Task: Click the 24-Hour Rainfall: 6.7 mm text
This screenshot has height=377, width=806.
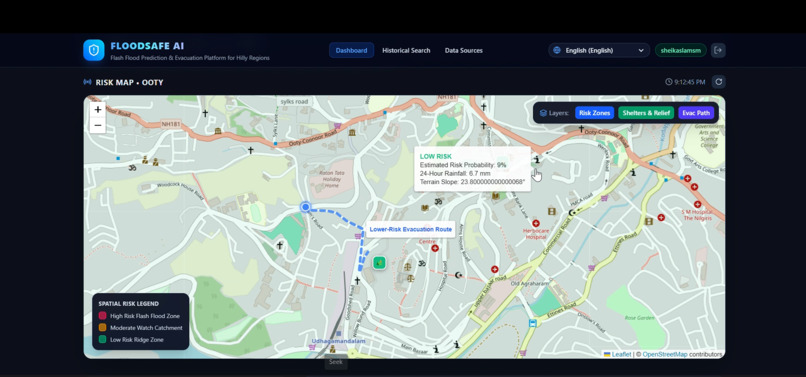Action: (x=455, y=173)
